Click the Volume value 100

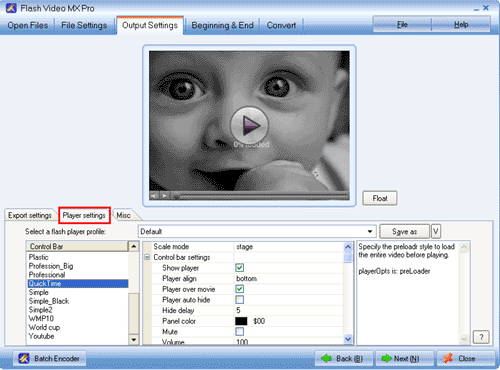[242, 342]
